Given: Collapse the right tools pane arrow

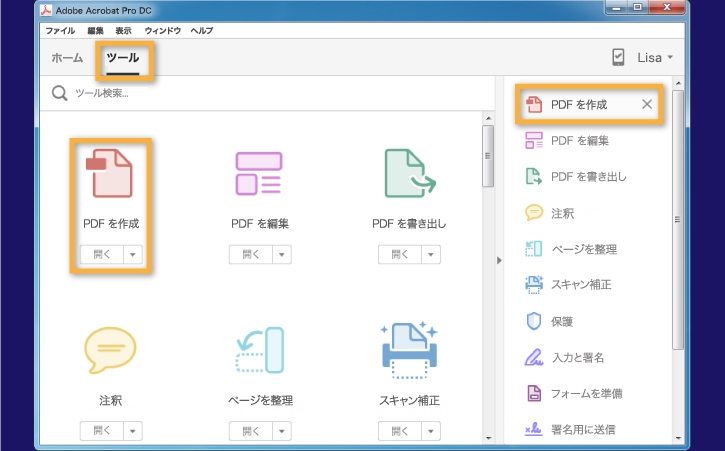Looking at the screenshot, I should 498,261.
